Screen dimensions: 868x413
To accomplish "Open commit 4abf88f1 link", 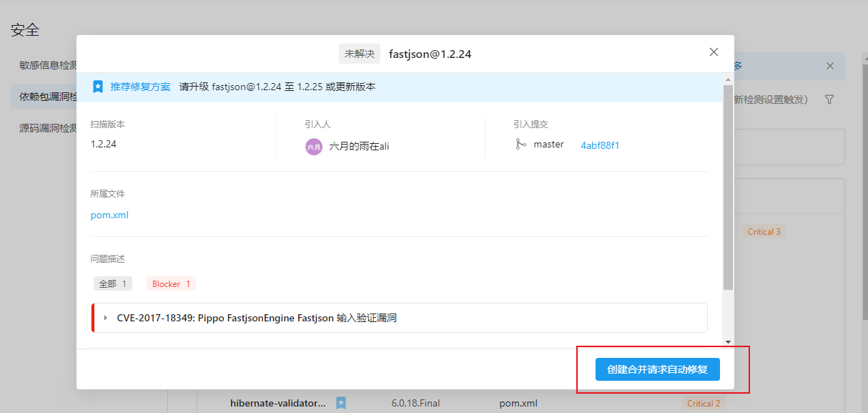I will (x=600, y=145).
